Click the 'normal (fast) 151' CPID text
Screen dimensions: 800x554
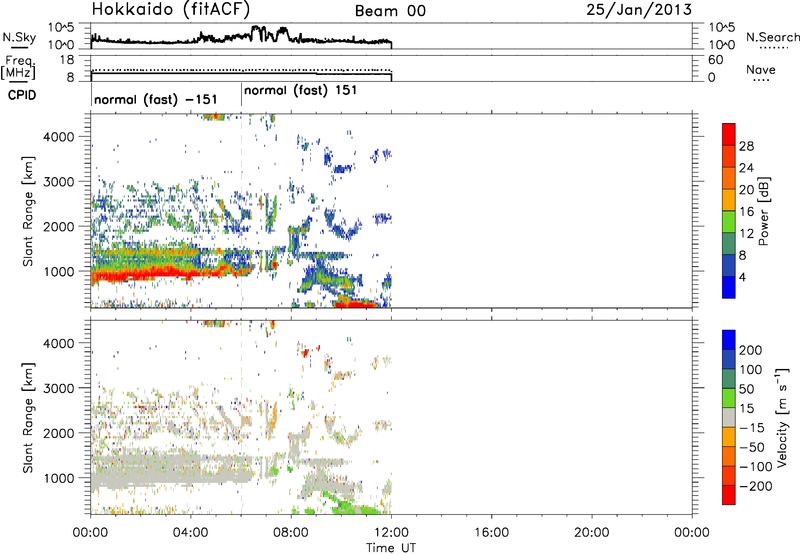[301, 91]
